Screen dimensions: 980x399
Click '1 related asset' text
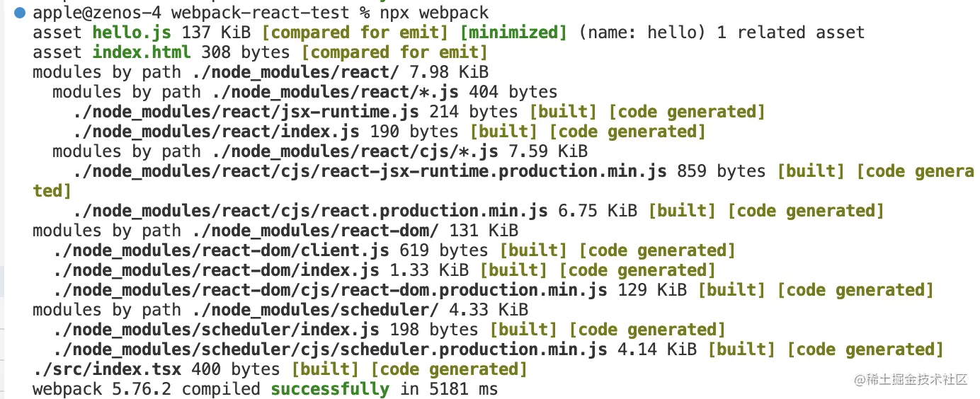pyautogui.click(x=791, y=33)
